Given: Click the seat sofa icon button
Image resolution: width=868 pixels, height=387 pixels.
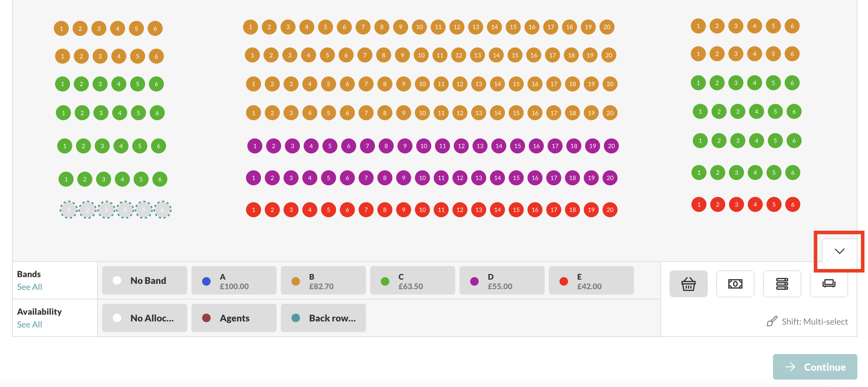Looking at the screenshot, I should tap(829, 284).
